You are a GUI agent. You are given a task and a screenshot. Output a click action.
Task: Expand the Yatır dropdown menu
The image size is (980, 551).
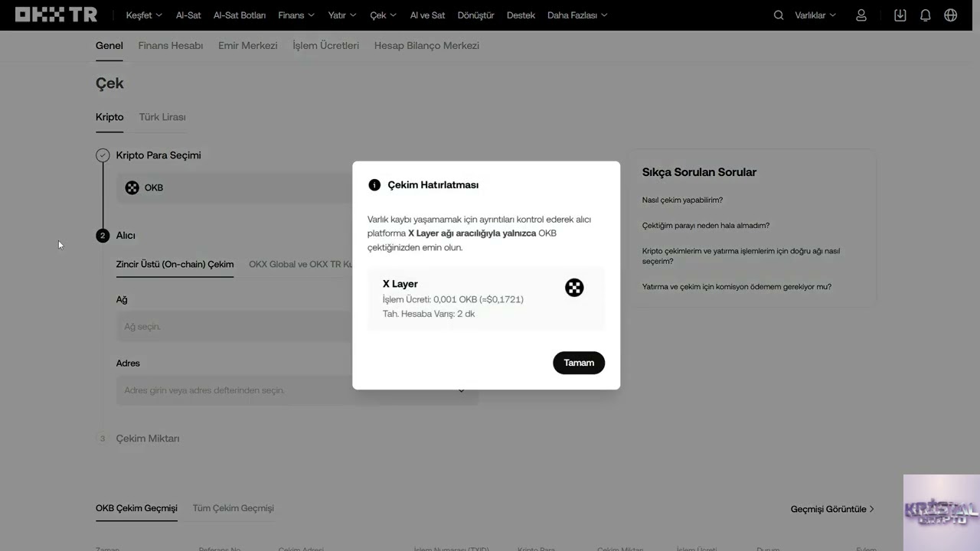pos(342,15)
